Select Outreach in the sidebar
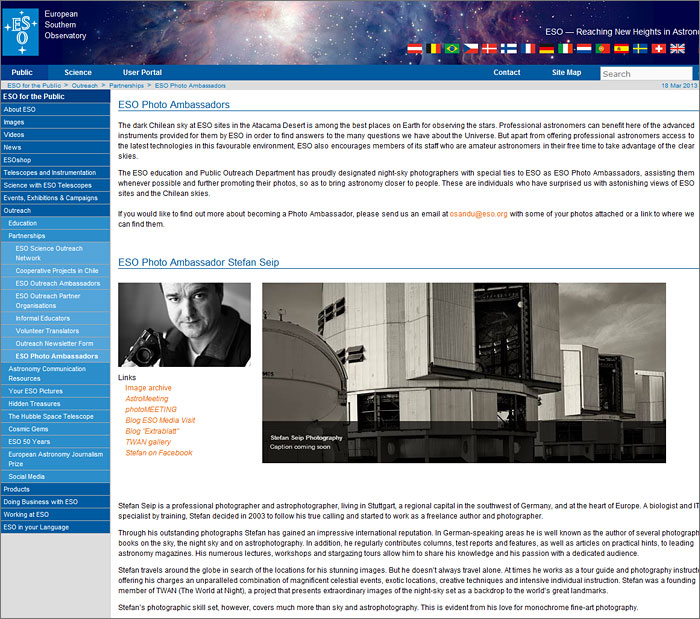Viewport: 700px width, 619px height. click(x=55, y=211)
